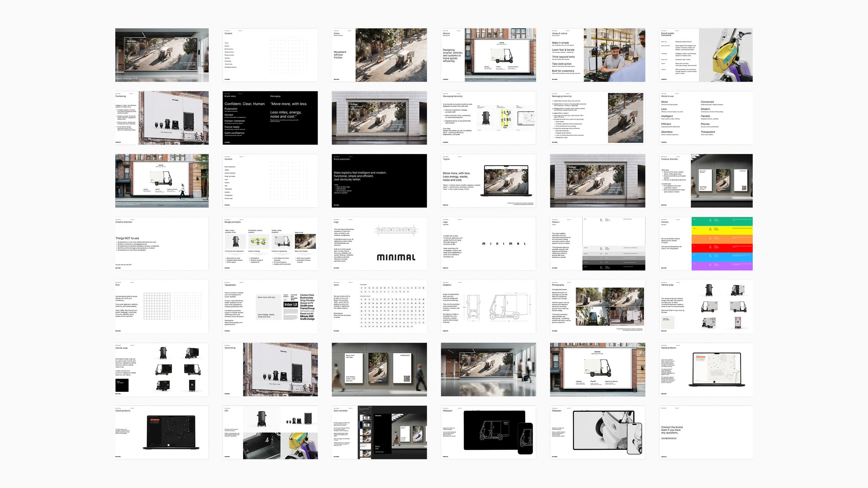
Task: Click the wide-set M I N I M A L logo
Action: click(504, 244)
